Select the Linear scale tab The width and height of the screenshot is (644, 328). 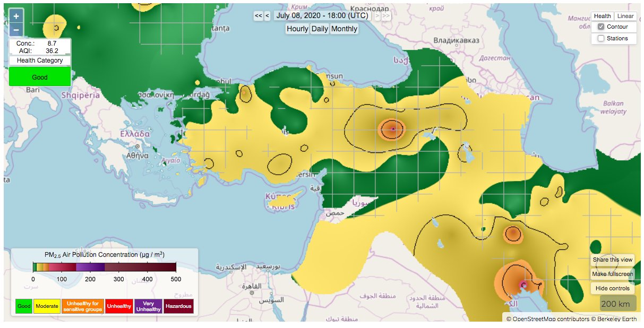pyautogui.click(x=625, y=16)
